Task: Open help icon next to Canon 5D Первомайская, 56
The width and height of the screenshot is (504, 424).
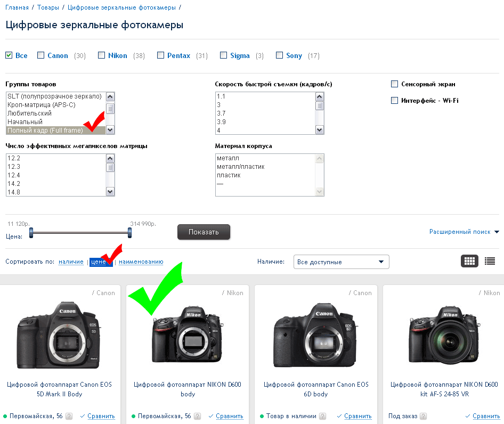Action: (69, 416)
